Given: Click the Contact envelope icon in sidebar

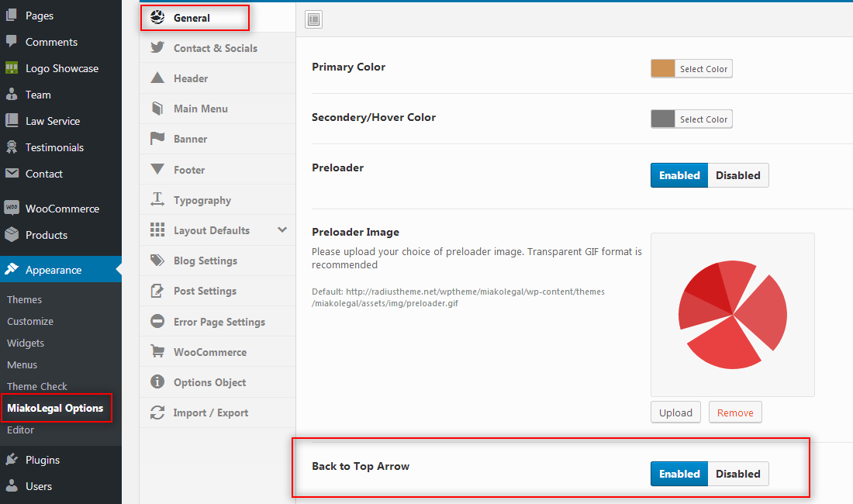Looking at the screenshot, I should point(12,174).
